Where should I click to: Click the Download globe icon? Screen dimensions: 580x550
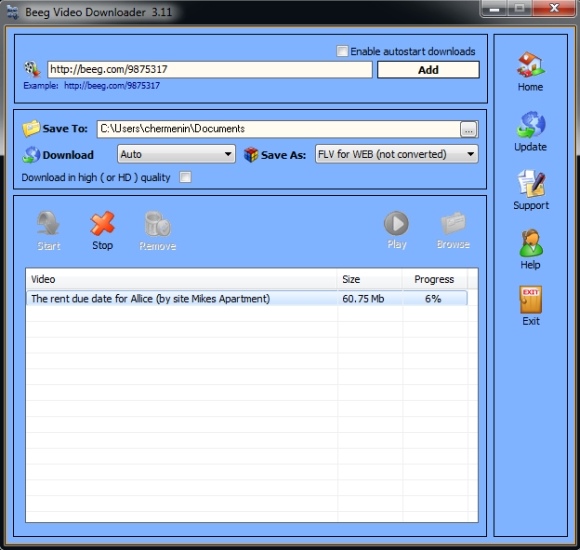point(31,155)
